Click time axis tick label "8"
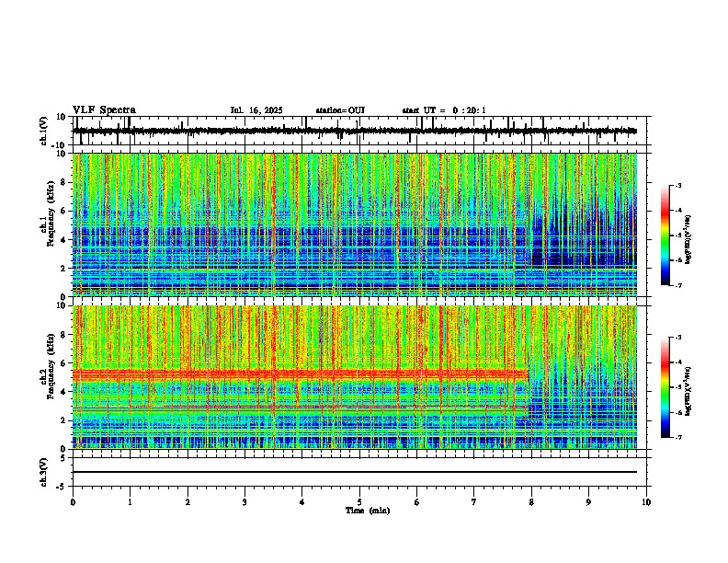Screen dimensions: 728x563 531,502
